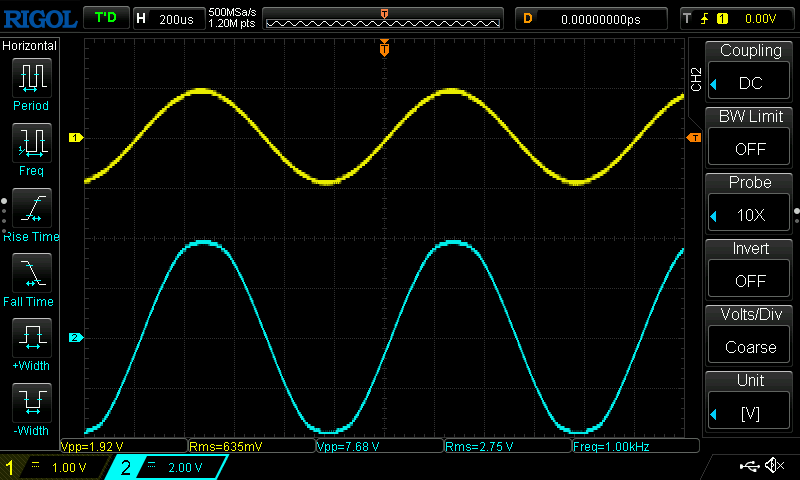
Task: Click the T'D trigger status indicator
Action: tap(106, 18)
